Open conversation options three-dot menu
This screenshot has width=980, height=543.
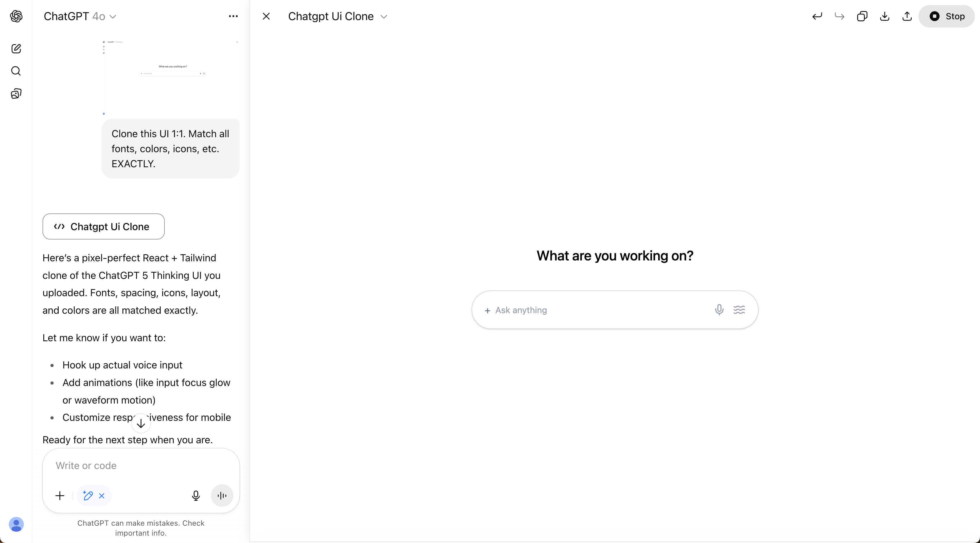[233, 16]
